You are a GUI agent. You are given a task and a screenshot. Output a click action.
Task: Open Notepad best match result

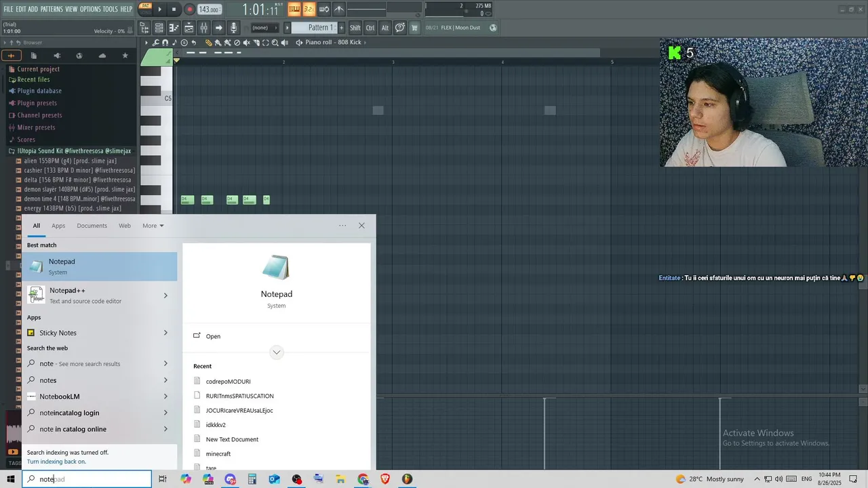[100, 266]
